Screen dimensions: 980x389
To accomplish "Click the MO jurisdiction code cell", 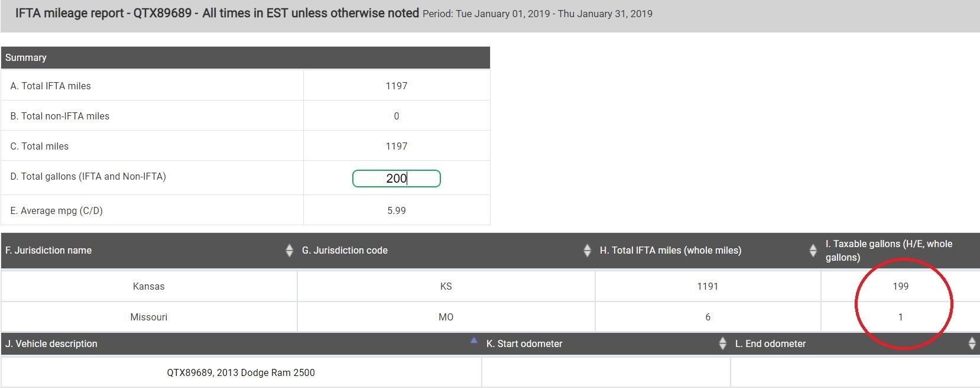I will (446, 317).
